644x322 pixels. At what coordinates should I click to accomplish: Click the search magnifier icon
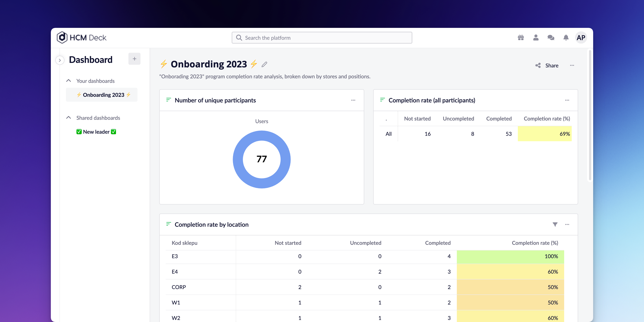(239, 38)
